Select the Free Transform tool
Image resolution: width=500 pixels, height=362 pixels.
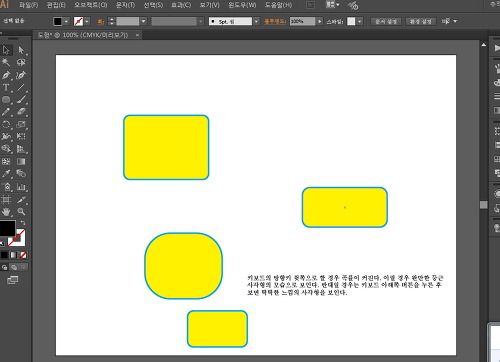(x=21, y=137)
